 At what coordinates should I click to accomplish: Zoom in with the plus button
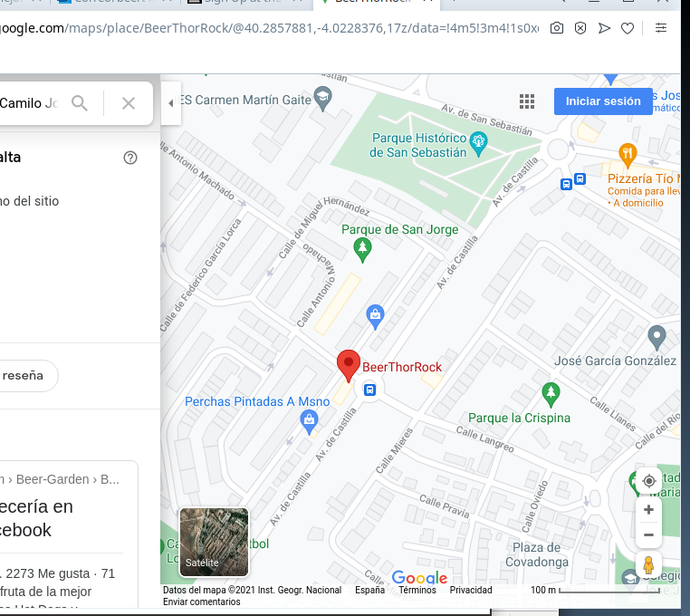pos(648,510)
